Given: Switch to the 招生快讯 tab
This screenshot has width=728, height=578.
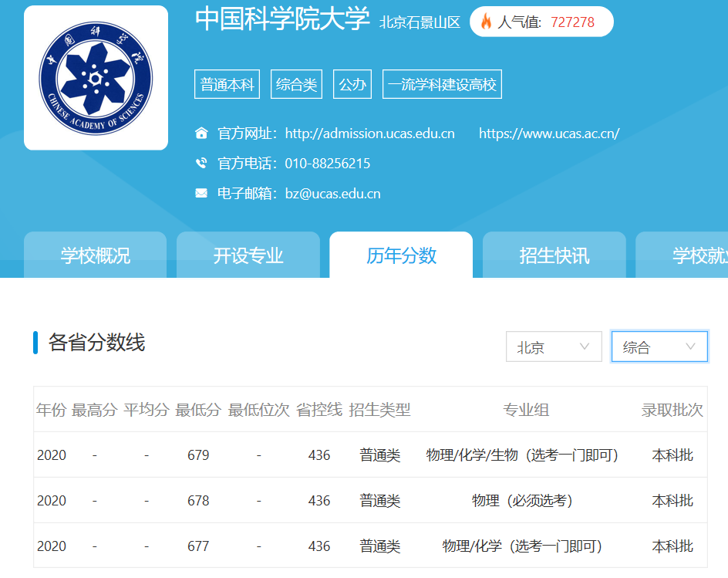Looking at the screenshot, I should [554, 255].
